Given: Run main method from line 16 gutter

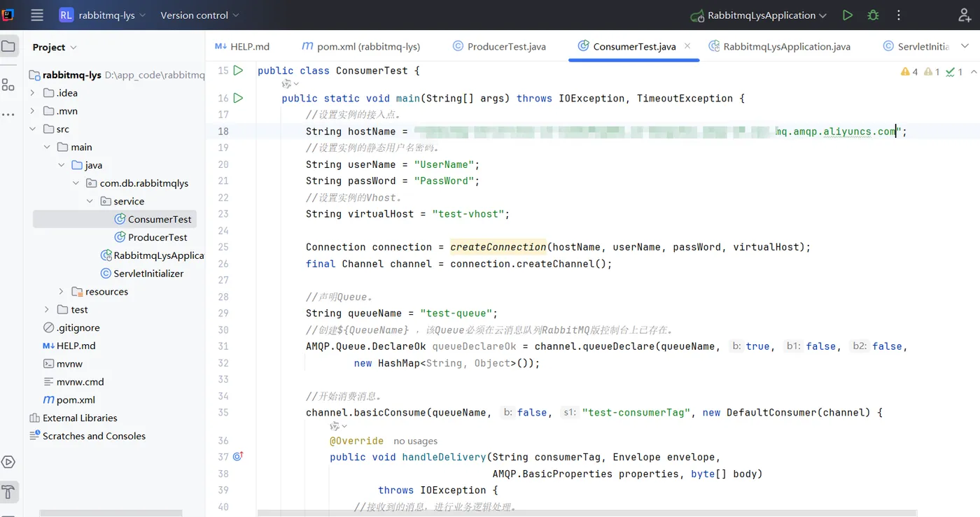Looking at the screenshot, I should (x=238, y=98).
